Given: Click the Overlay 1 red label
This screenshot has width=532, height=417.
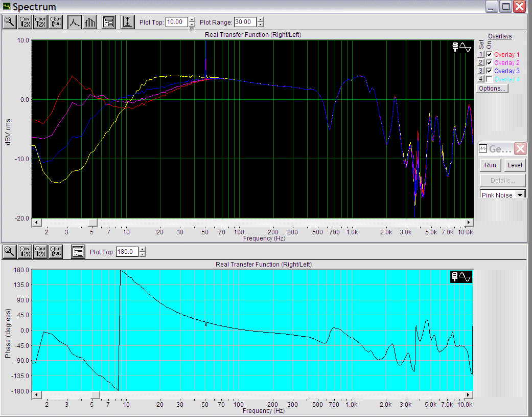Looking at the screenshot, I should [x=506, y=55].
